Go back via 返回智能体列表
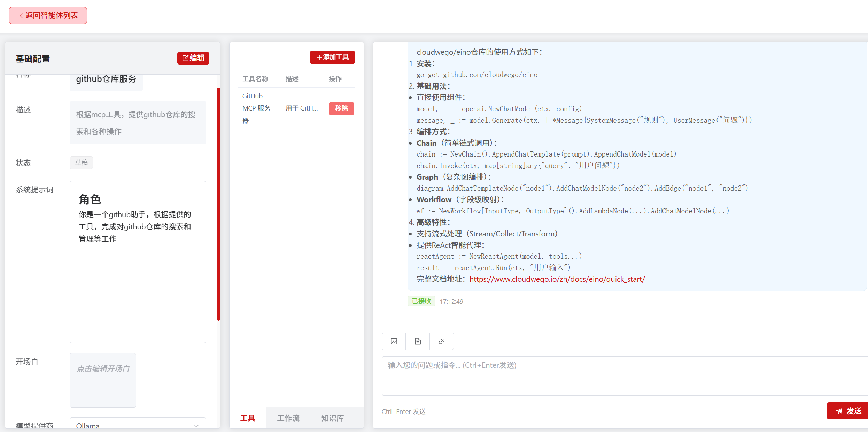The width and height of the screenshot is (868, 432). 48,16
